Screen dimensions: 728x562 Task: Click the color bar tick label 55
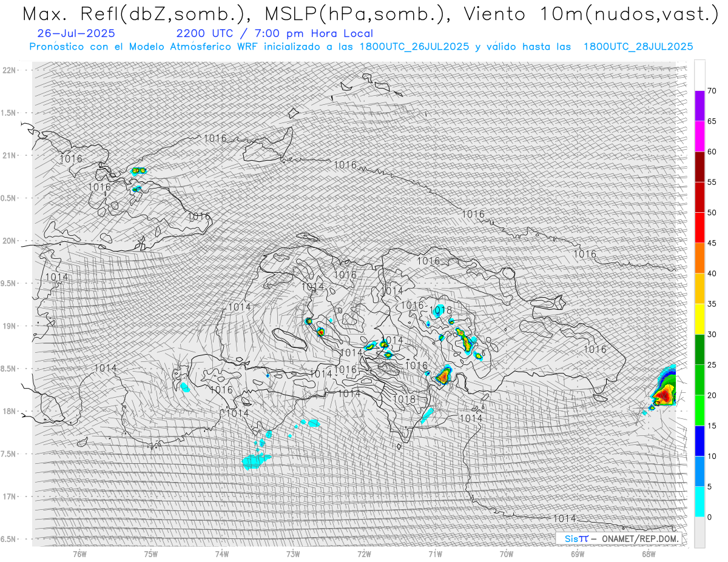[712, 182]
